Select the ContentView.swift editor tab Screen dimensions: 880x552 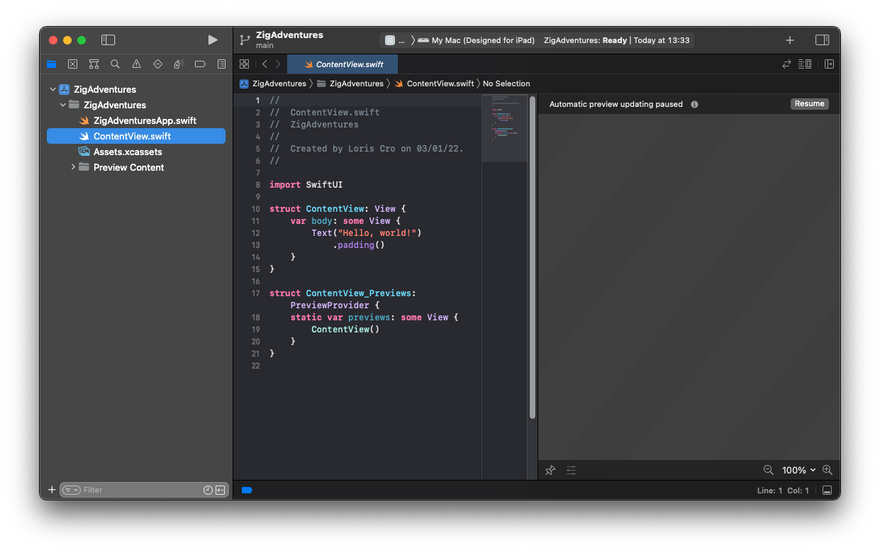point(342,64)
